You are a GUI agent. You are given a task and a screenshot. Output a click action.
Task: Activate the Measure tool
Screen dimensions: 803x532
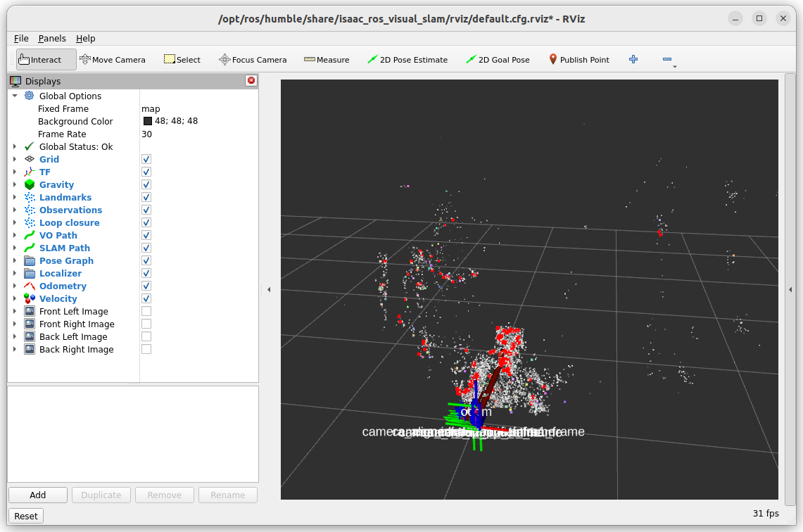327,60
